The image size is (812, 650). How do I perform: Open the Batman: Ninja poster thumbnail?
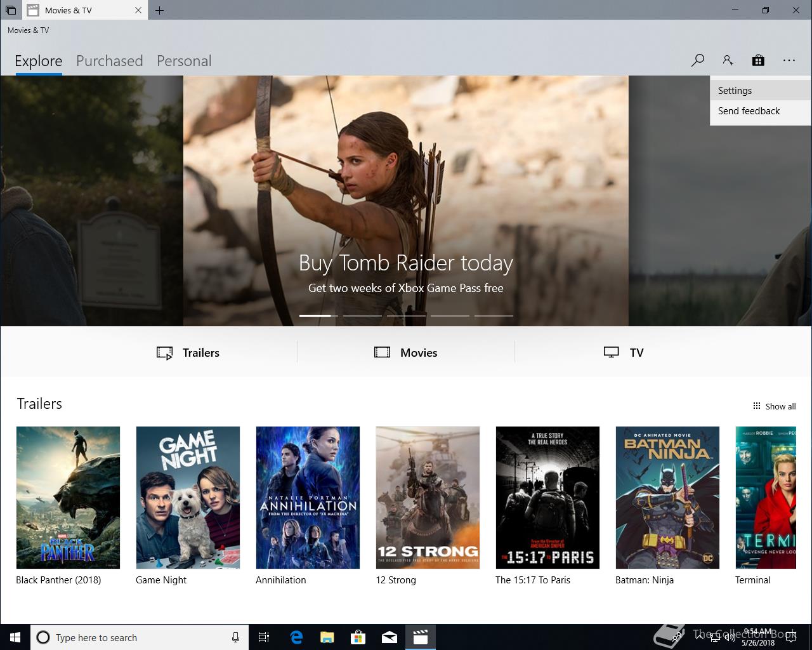coord(667,498)
